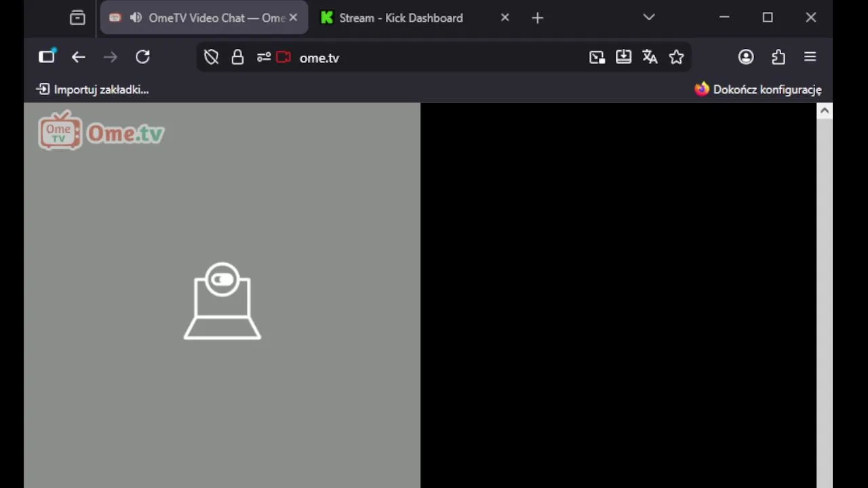The width and height of the screenshot is (868, 488).
Task: Install site as app icon
Action: (x=623, y=58)
